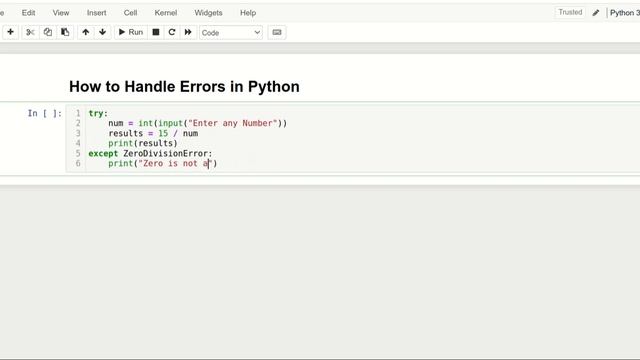Click the 'In [ ]:' cell prompt
This screenshot has width=640, height=360.
[x=44, y=113]
